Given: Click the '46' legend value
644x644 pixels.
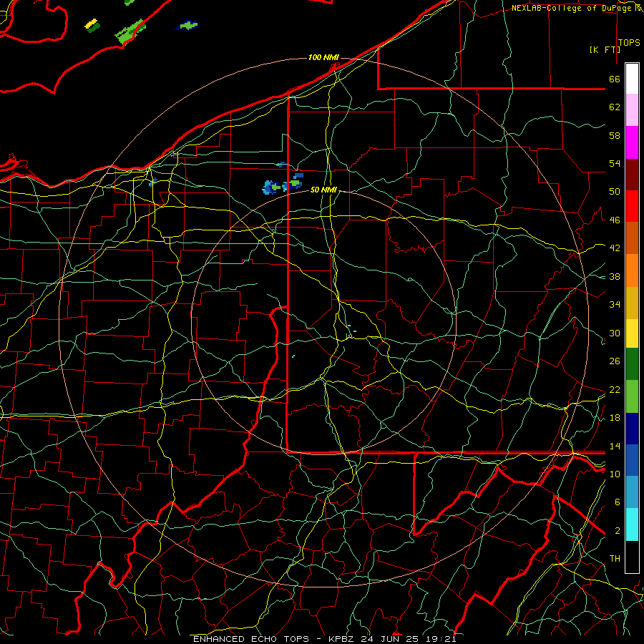Looking at the screenshot, I should pos(615,220).
